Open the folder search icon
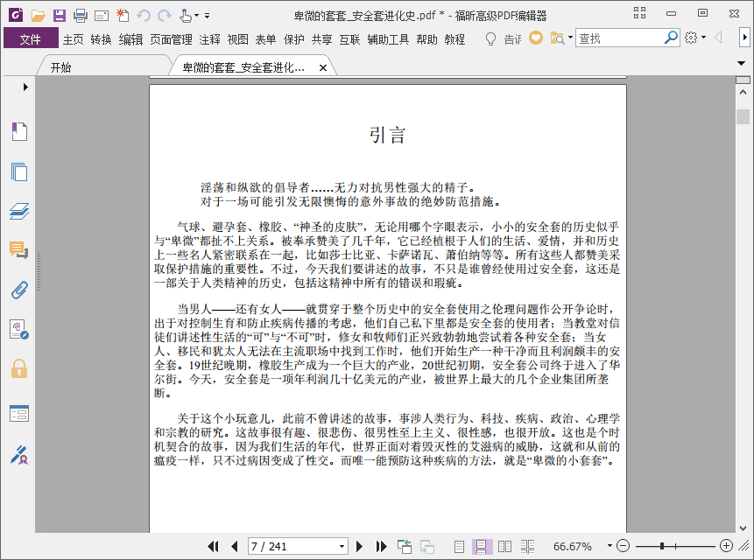 tap(557, 38)
